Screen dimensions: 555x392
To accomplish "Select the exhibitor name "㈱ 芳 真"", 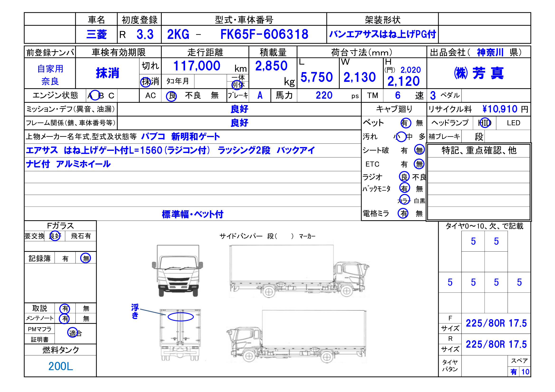I will click(x=479, y=73).
